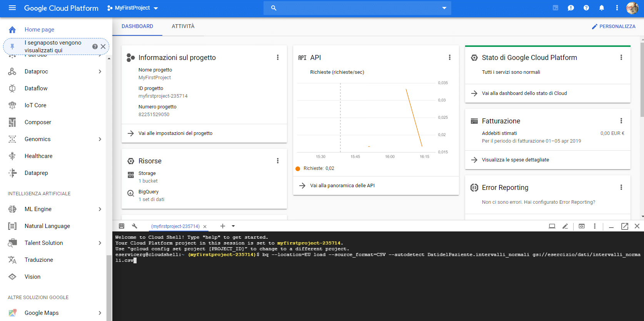Select the myfirstproject-235714 shell tab
Screen dimensions: 644x321
tap(175, 226)
